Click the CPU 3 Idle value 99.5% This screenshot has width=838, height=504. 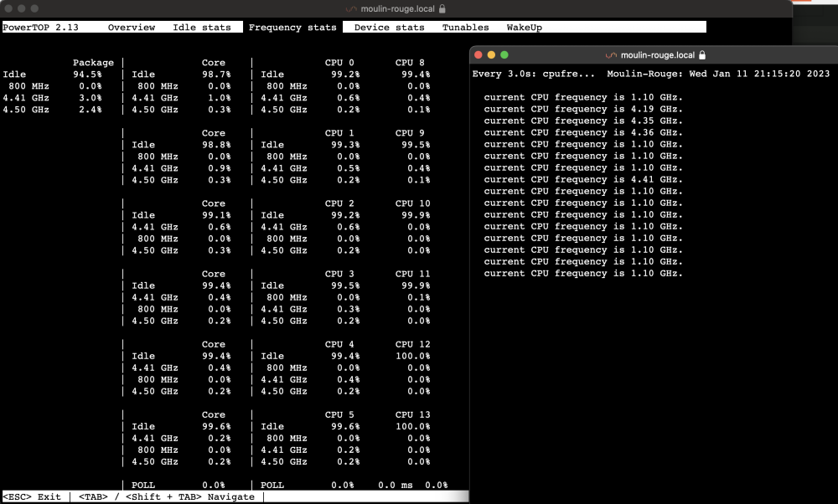[345, 285]
